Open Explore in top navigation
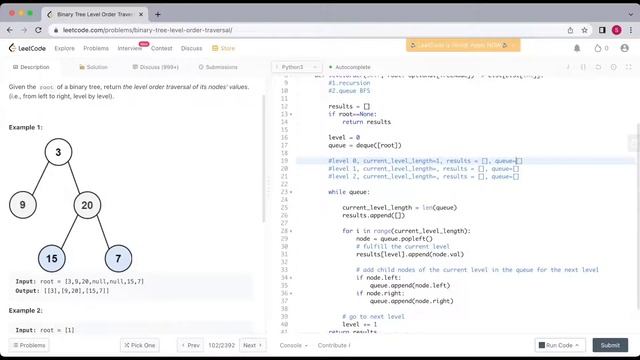640x360 pixels. (64, 48)
